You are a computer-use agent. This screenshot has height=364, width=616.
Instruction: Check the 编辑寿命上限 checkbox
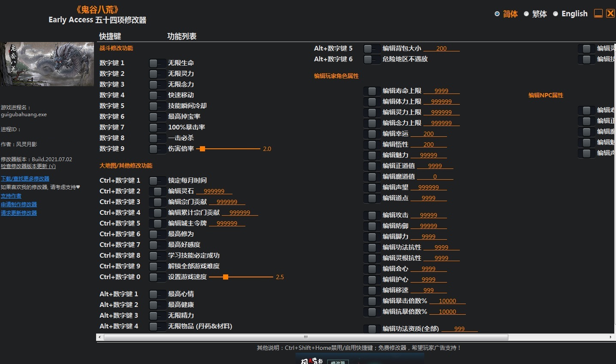(x=371, y=91)
